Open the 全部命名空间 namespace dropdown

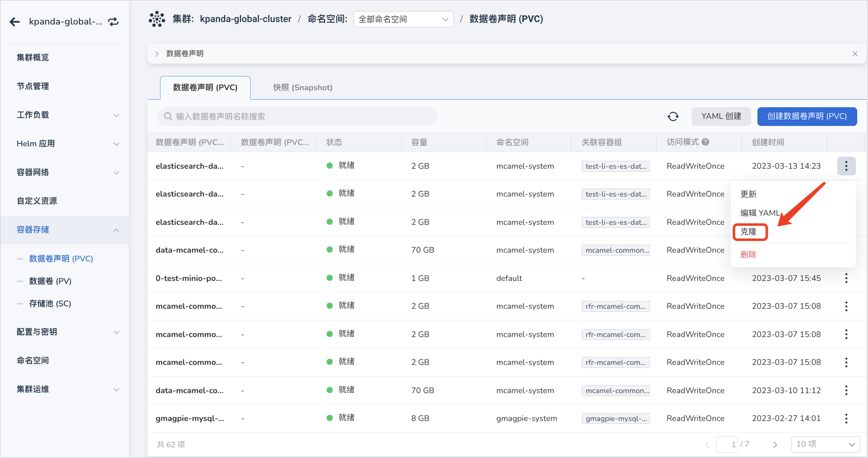point(403,19)
